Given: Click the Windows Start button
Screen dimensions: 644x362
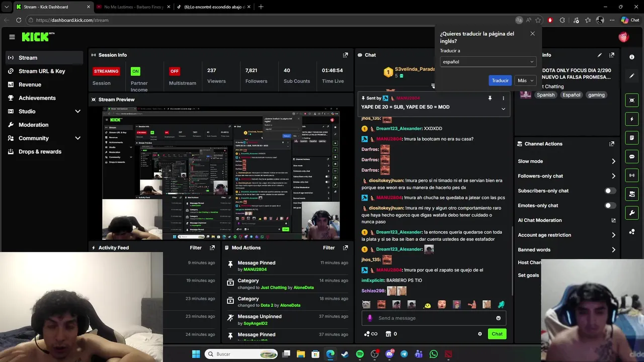Looking at the screenshot, I should pos(196,354).
